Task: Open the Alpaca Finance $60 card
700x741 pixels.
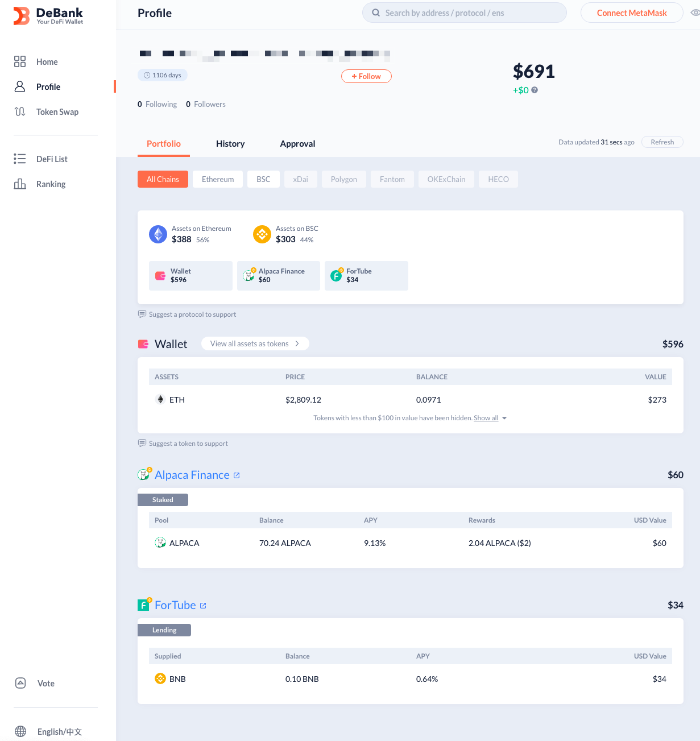Action: (x=279, y=276)
